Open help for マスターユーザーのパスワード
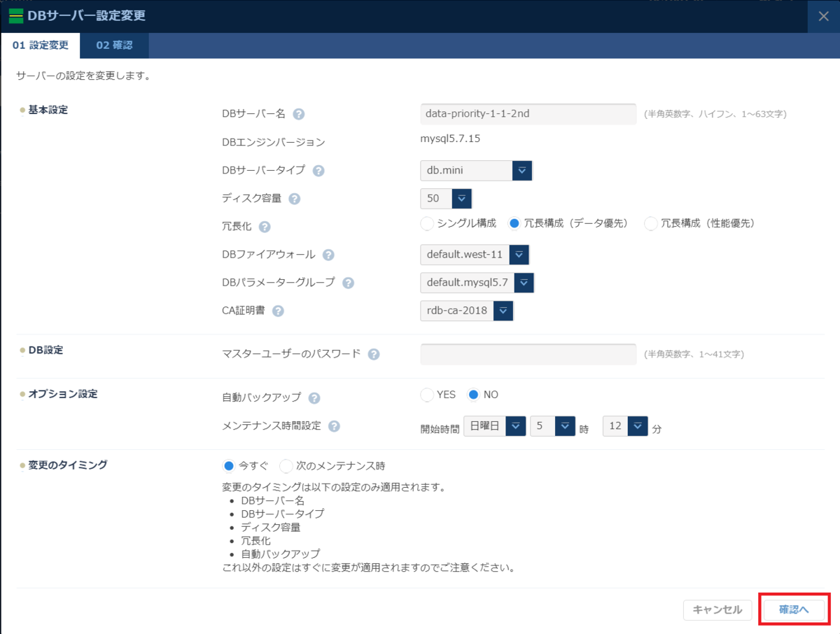Viewport: 840px width, 634px height. (374, 354)
